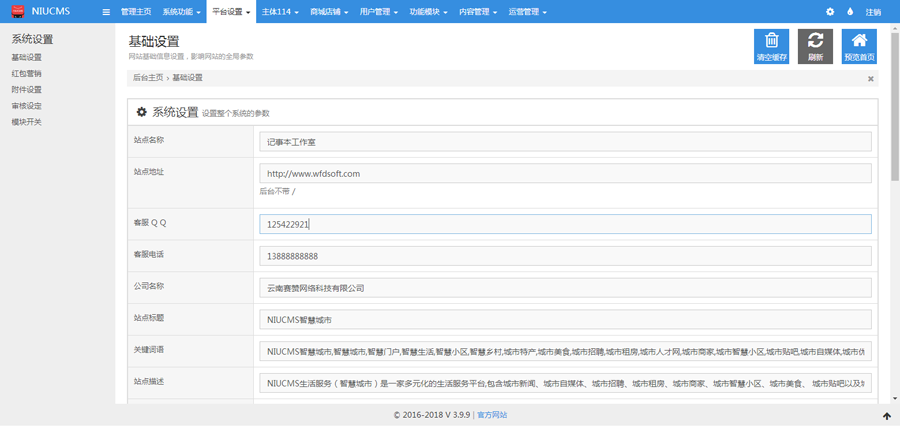Viewport: 900px width, 428px height.
Task: Click the 公司名称 input field
Action: (x=565, y=288)
